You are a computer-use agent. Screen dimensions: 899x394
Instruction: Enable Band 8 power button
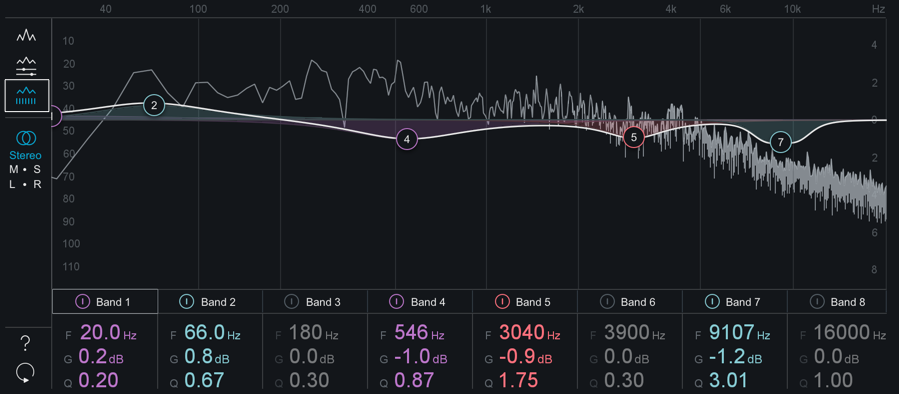pyautogui.click(x=817, y=302)
